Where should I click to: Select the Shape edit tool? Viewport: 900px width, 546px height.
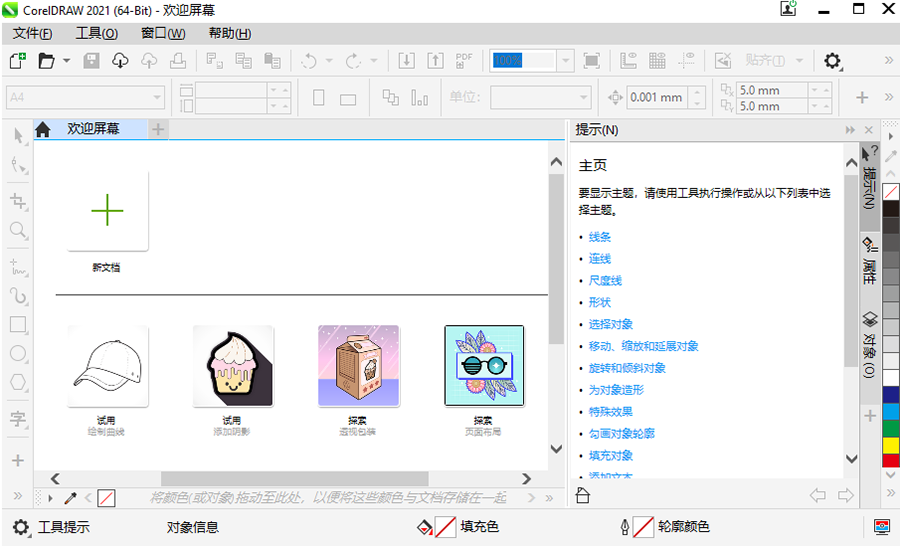(18, 166)
